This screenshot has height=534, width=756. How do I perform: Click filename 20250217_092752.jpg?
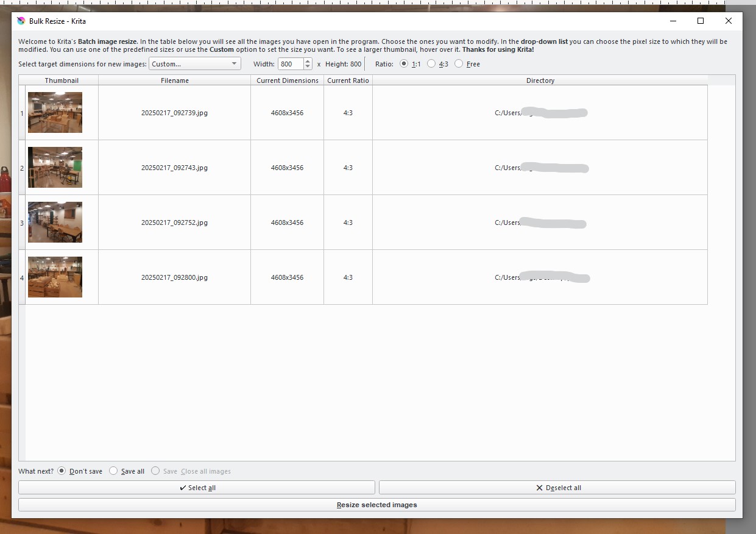(x=174, y=222)
